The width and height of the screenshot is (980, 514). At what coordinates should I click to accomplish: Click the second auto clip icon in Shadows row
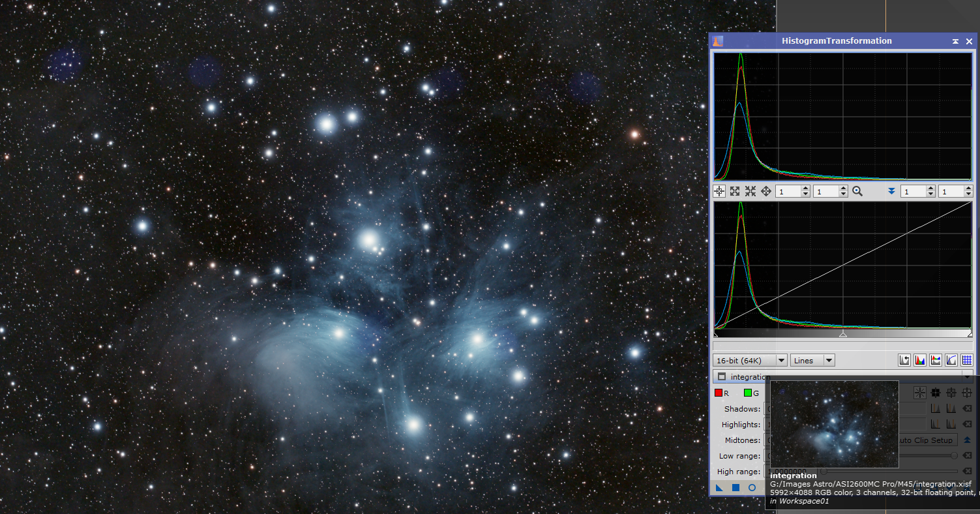[x=951, y=409]
